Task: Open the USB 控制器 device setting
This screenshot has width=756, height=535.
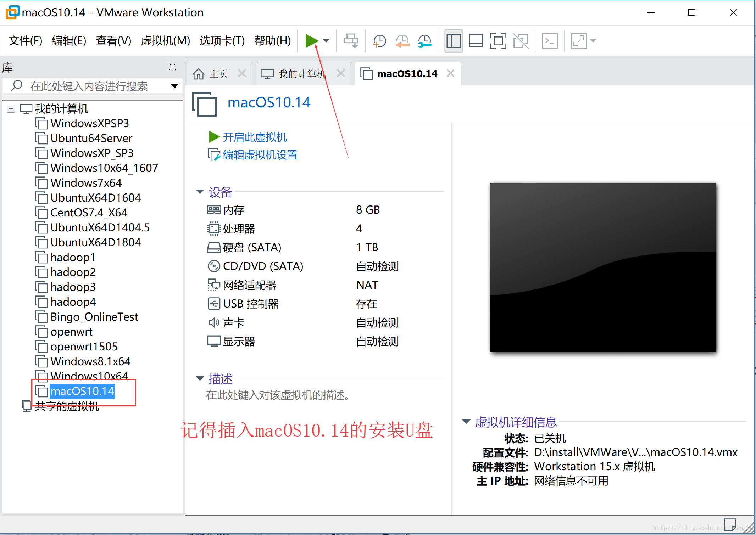Action: tap(243, 304)
